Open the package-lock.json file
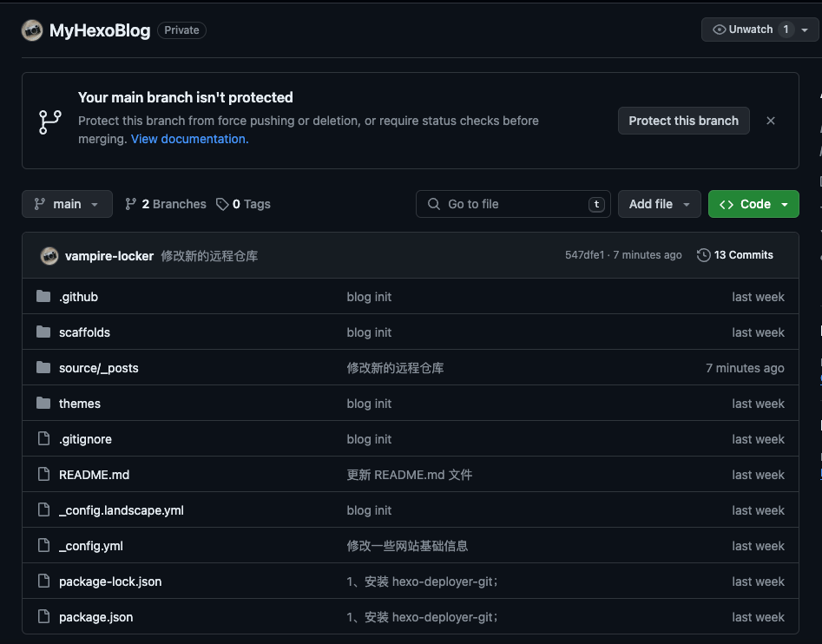822x644 pixels. coord(110,582)
